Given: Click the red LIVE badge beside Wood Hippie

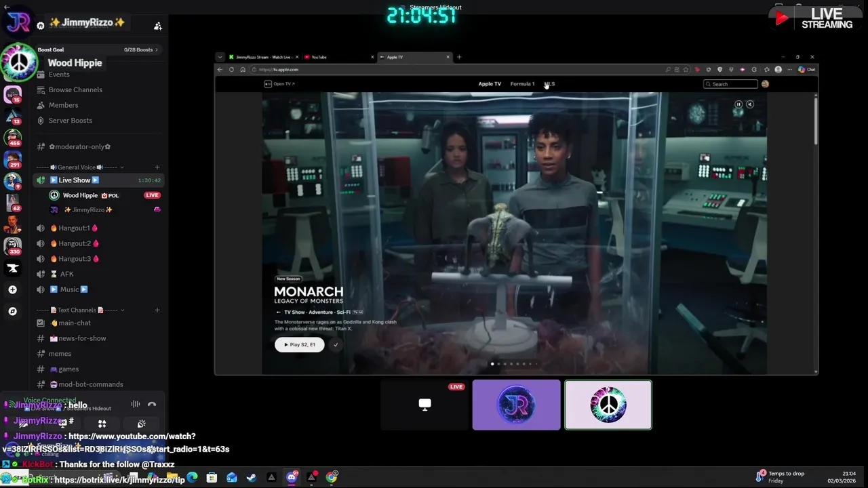Looking at the screenshot, I should tap(152, 195).
